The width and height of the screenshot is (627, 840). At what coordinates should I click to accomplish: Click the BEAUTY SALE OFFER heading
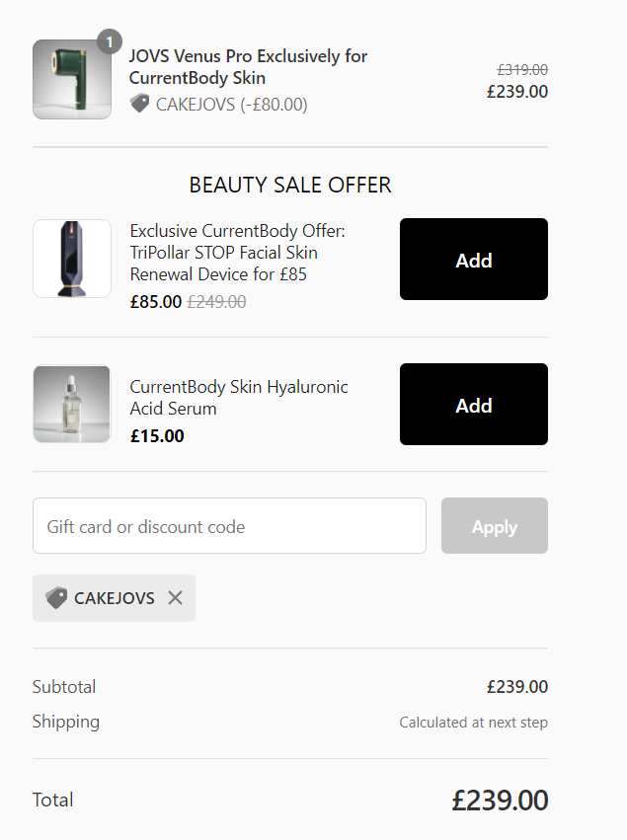pyautogui.click(x=290, y=186)
